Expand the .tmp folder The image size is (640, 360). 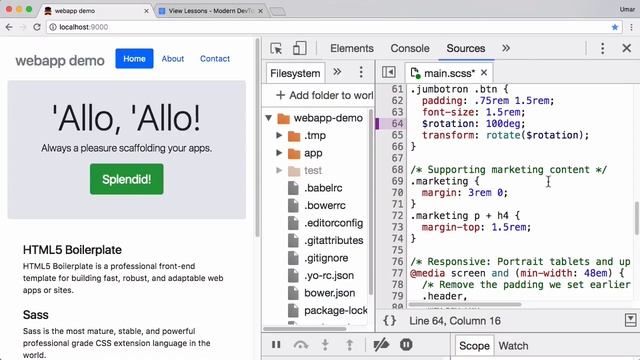point(279,135)
